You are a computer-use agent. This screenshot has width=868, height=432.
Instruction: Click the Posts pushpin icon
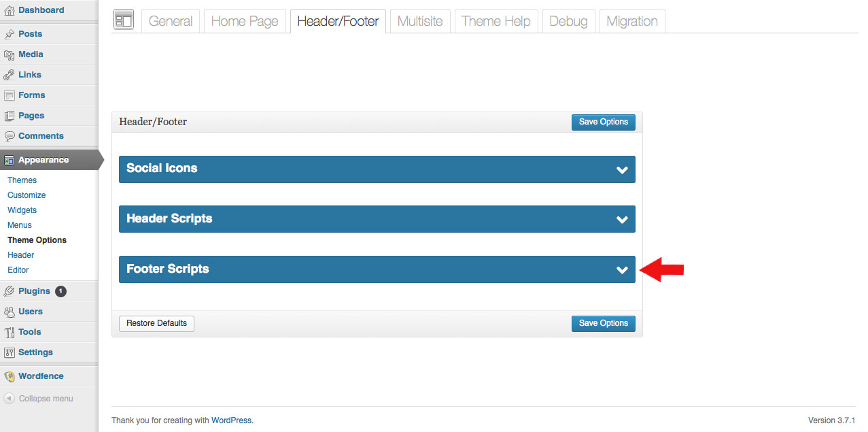[10, 34]
